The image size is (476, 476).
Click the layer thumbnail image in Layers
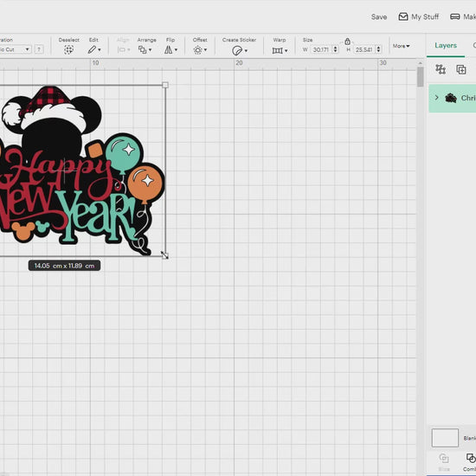pyautogui.click(x=451, y=98)
